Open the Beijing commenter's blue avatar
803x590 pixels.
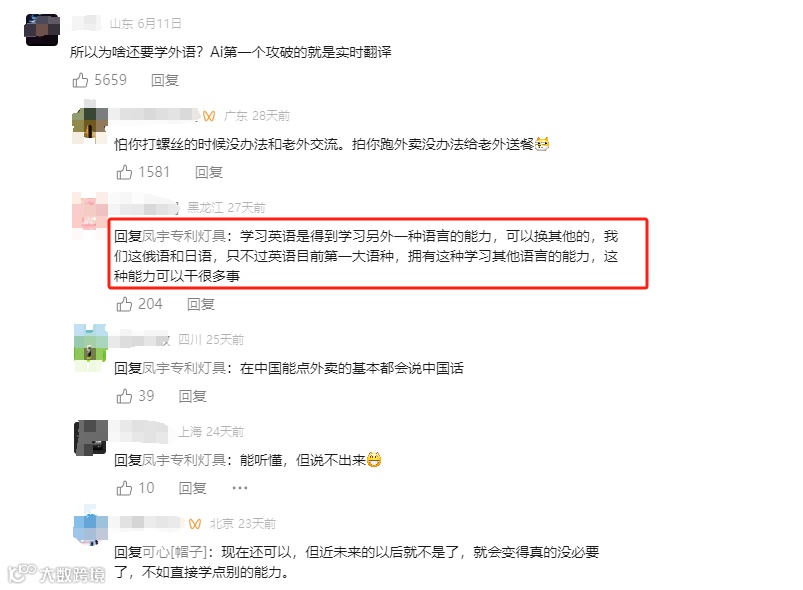pyautogui.click(x=90, y=525)
